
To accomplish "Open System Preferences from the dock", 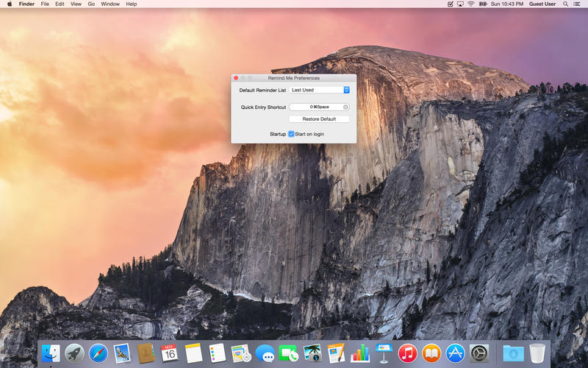I will click(479, 353).
